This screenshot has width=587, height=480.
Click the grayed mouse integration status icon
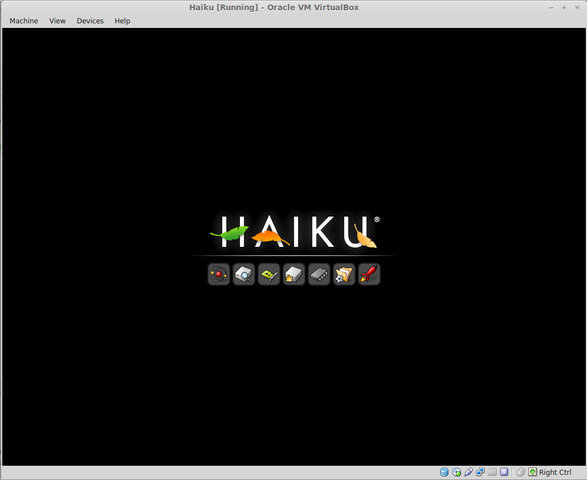(x=520, y=472)
